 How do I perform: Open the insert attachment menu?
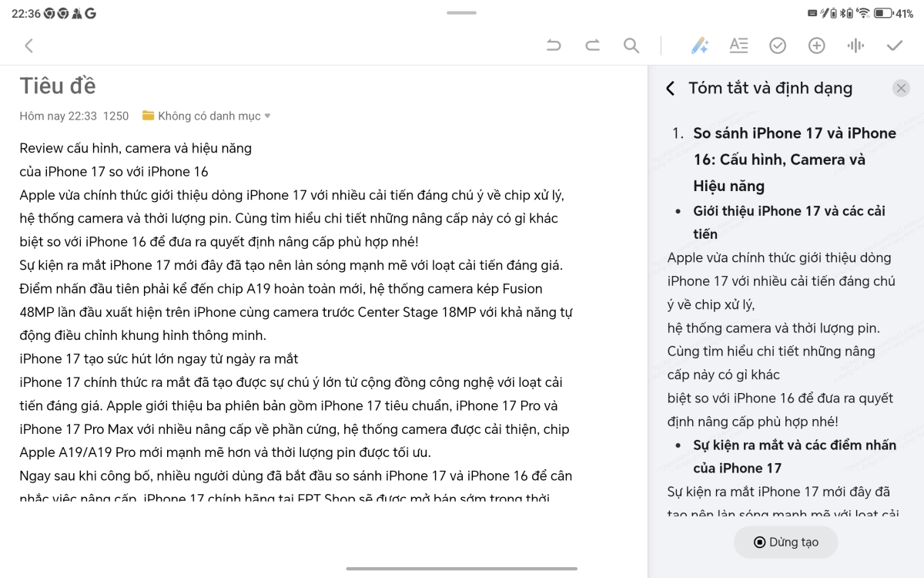[816, 45]
